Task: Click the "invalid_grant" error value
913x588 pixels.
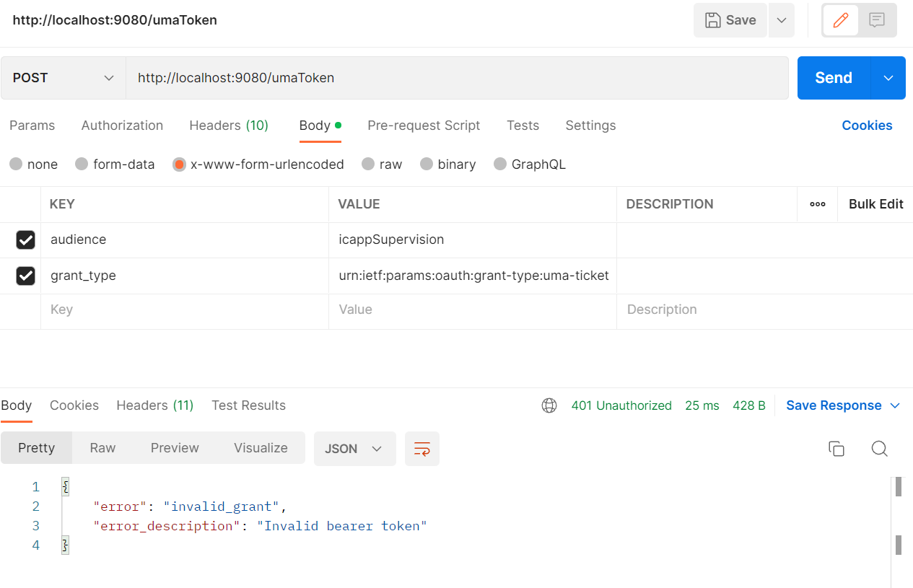Action: coord(221,506)
